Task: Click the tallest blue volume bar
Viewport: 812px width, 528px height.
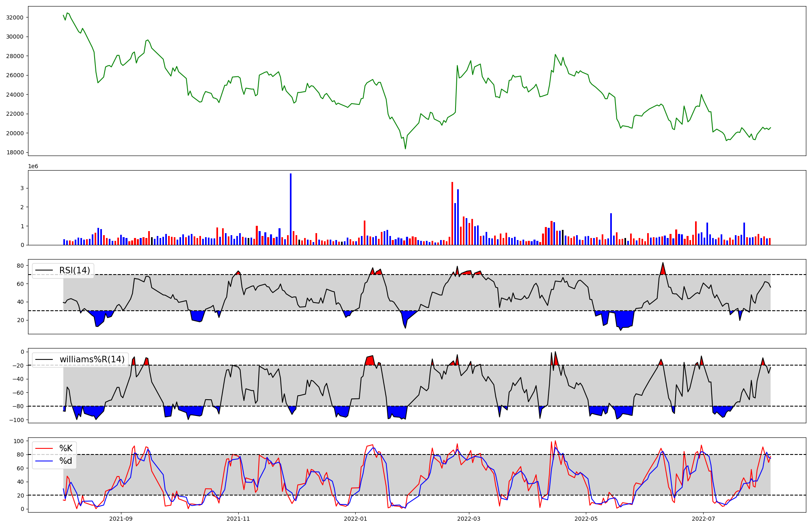Action: pyautogui.click(x=291, y=209)
